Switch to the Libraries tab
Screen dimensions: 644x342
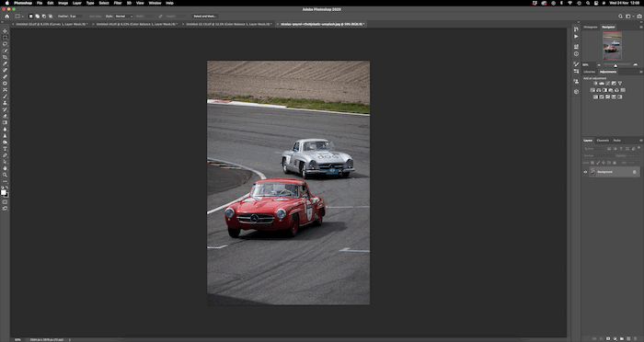(589, 72)
